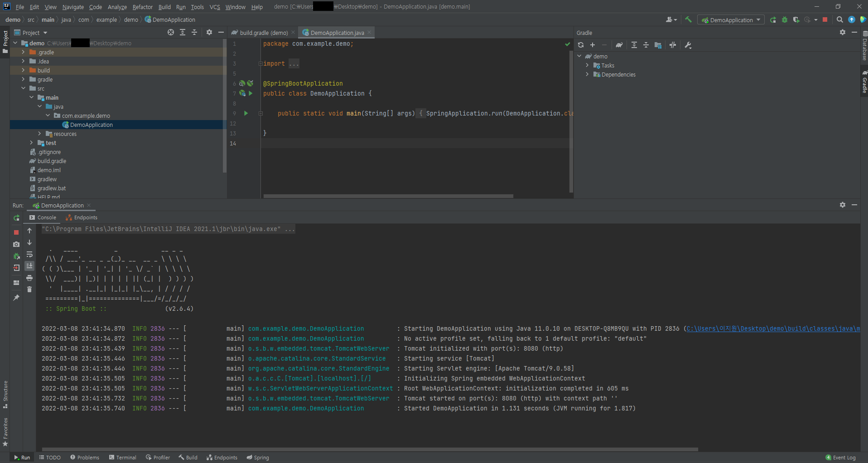
Task: Click console Down the Stack Trace arrow
Action: (29, 242)
